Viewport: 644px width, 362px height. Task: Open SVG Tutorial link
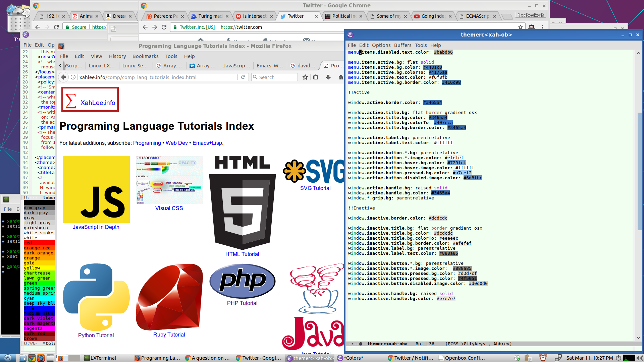point(315,188)
